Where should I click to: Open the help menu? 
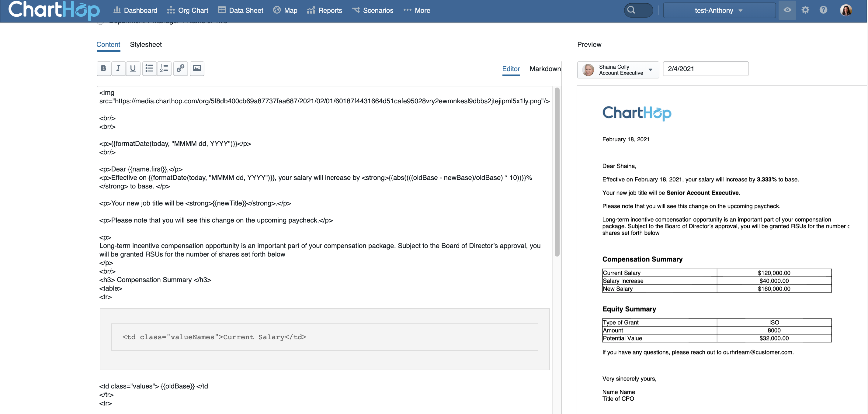point(823,10)
